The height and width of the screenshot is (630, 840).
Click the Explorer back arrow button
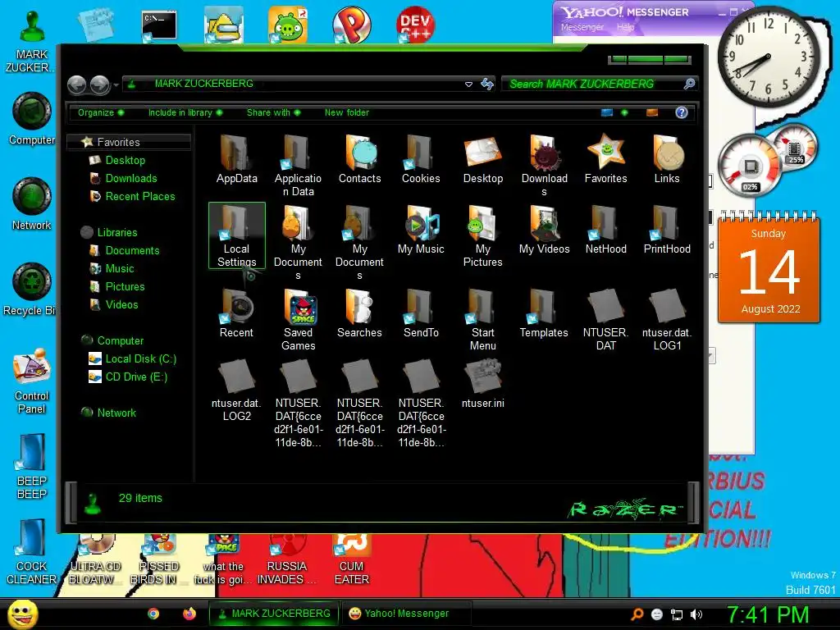coord(77,84)
